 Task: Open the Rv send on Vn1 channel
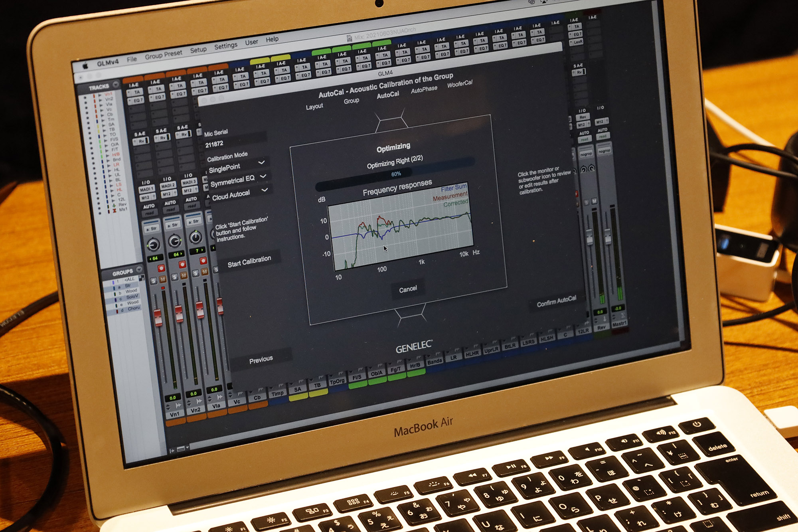[x=141, y=141]
